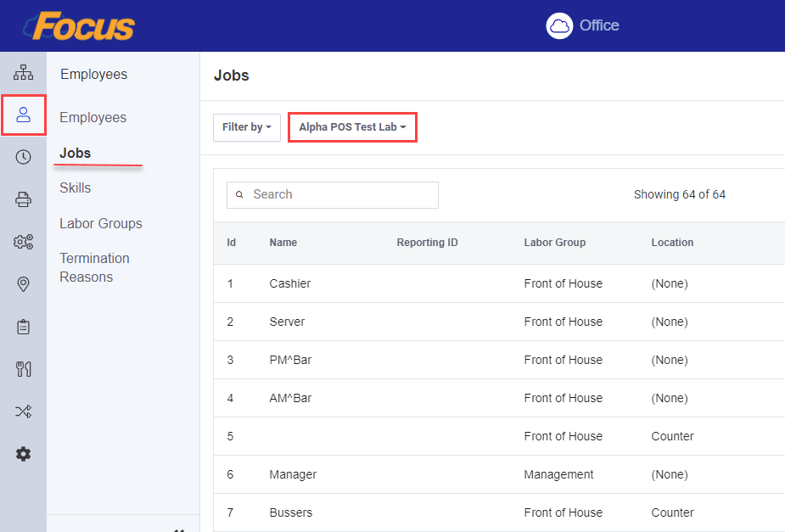
Task: Open the gears configuration icon in sidebar
Action: [x=23, y=242]
